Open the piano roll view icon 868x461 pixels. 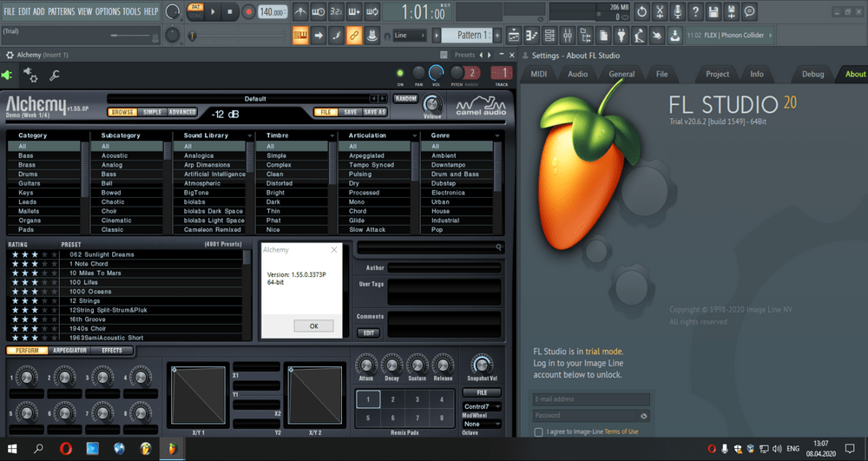(531, 36)
